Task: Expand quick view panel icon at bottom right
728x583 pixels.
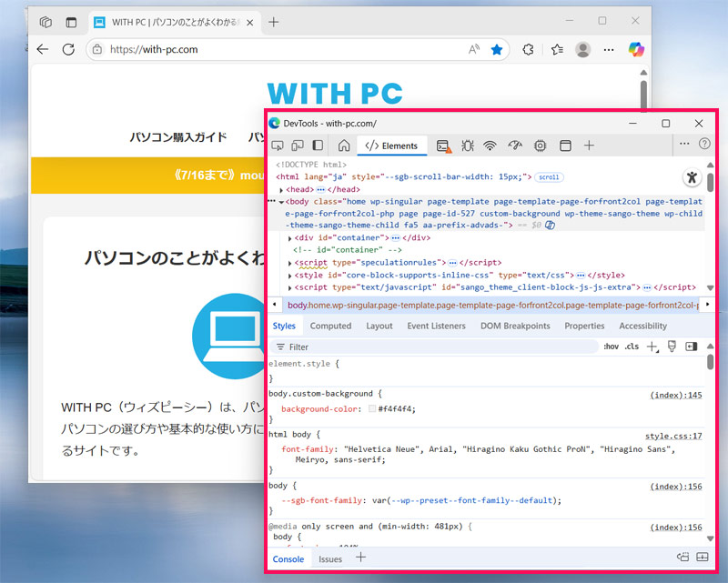Action: click(x=703, y=557)
